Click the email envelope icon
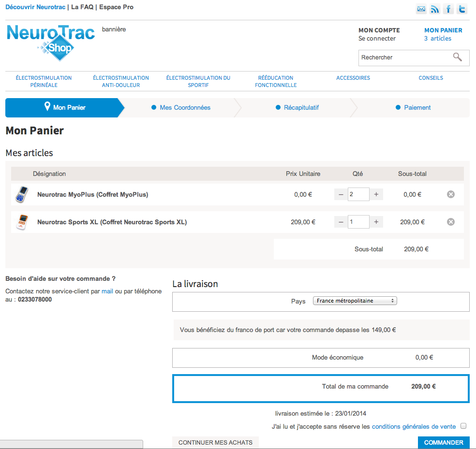 coord(421,9)
